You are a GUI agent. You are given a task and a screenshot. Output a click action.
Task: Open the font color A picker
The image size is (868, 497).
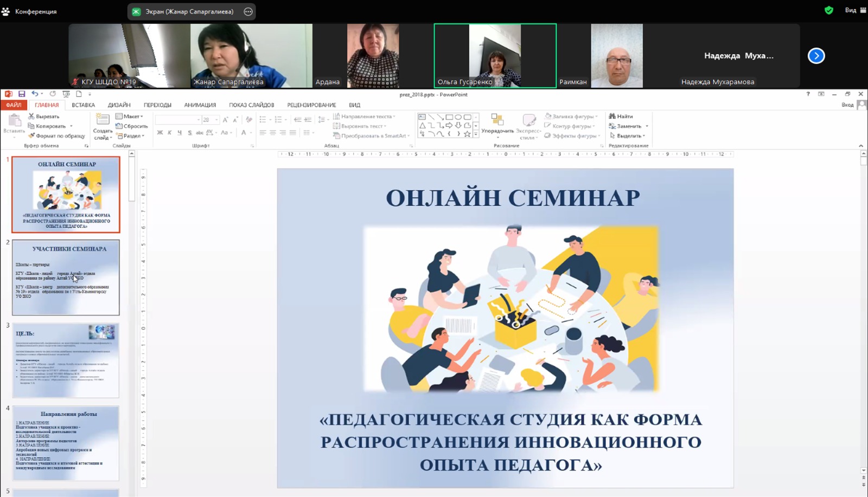pos(245,132)
